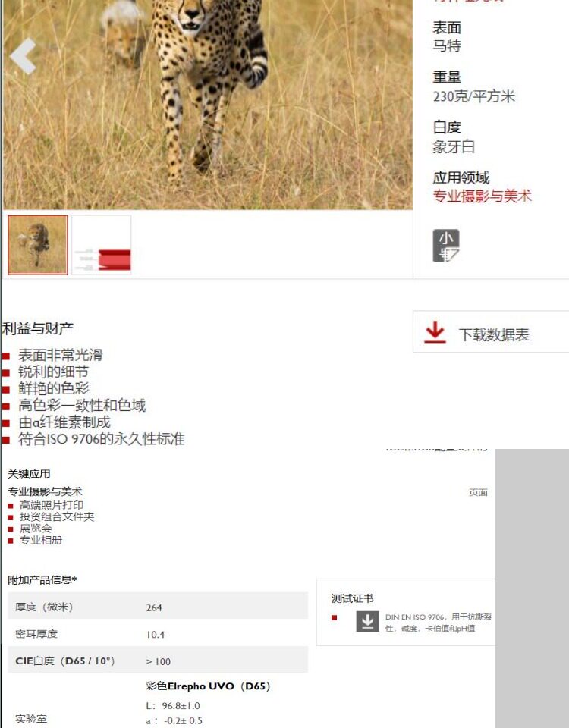This screenshot has width=569, height=728.
Task: Click the 表面非常光滑 benefit item
Action: 61,355
